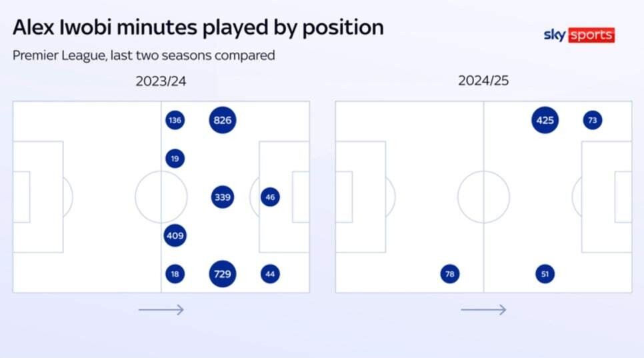Select the 339 minutes central circle
The height and width of the screenshot is (358, 644).
coord(223,197)
